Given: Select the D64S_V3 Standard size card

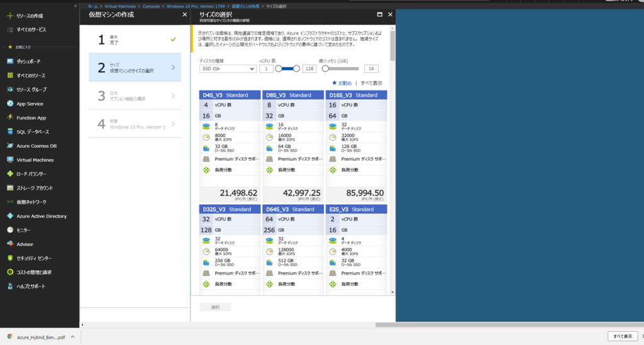Looking at the screenshot, I should (x=293, y=250).
